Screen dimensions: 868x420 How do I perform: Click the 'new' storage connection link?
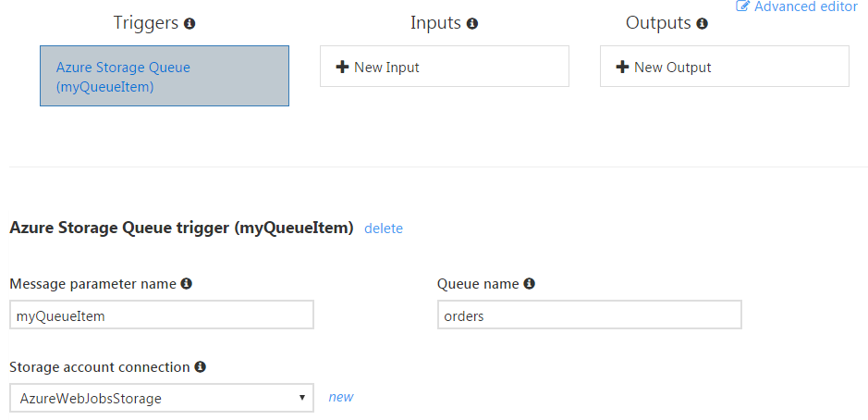(341, 397)
